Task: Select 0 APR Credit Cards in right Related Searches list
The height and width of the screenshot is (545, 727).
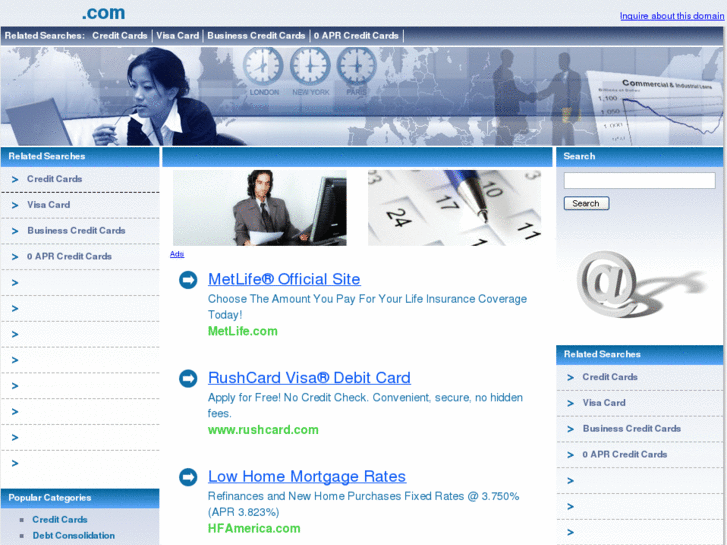Action: [625, 455]
